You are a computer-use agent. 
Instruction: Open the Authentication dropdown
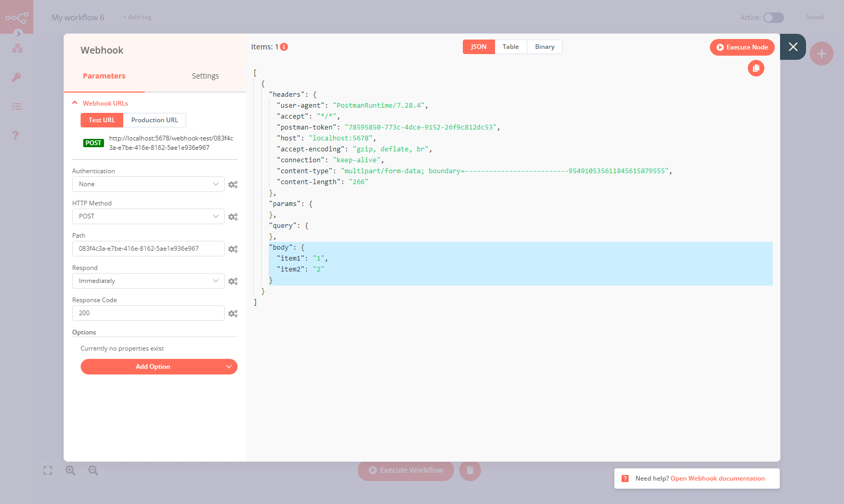[x=148, y=184]
